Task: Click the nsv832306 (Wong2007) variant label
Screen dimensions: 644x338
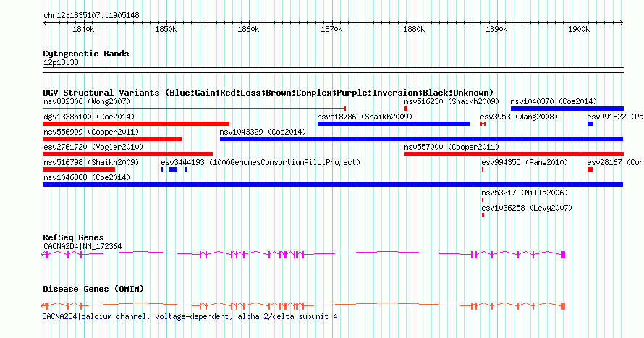Action: [x=87, y=101]
